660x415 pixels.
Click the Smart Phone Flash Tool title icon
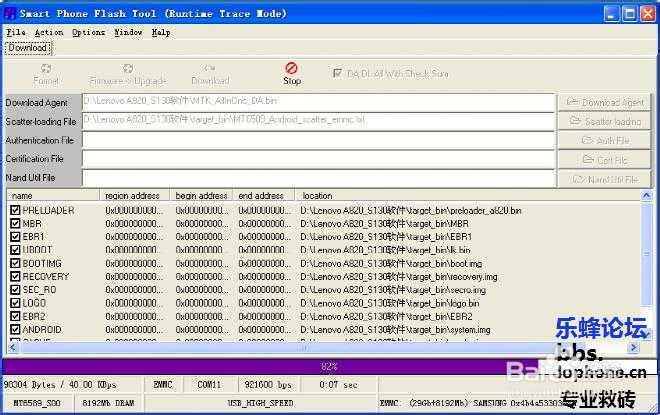[10, 13]
